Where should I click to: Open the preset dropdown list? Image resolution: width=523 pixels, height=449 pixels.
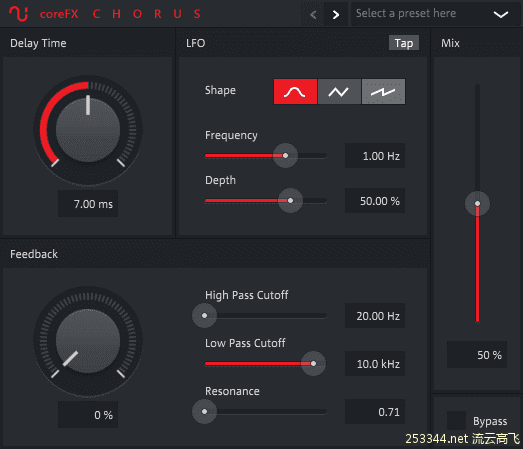click(x=435, y=14)
